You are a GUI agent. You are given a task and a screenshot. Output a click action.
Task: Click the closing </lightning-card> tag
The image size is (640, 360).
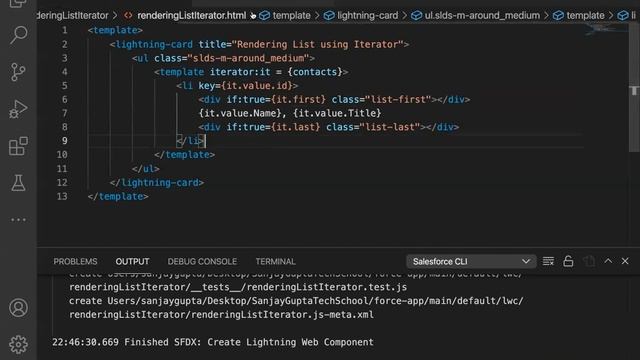(156, 182)
